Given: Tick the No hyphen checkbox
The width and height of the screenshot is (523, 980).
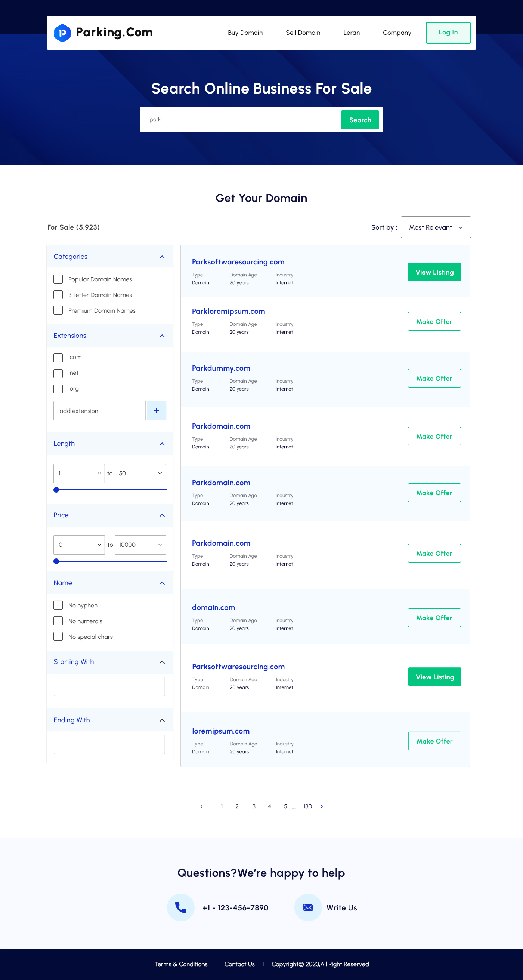Looking at the screenshot, I should (x=58, y=605).
